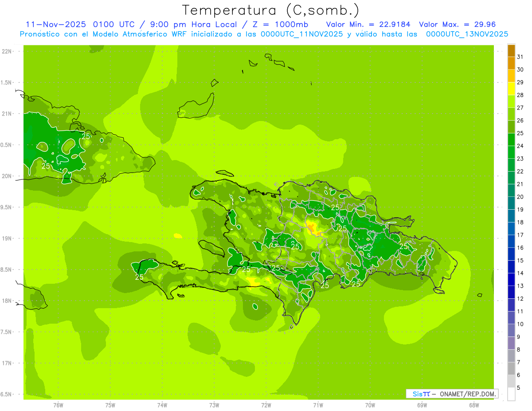Click the '17N' latitude axis label
532x411 pixels.
point(7,363)
